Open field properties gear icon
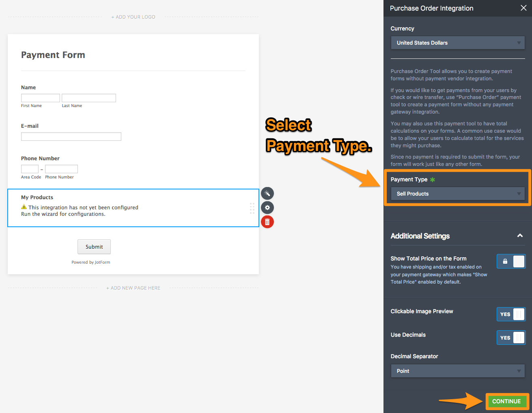This screenshot has height=413, width=532. coord(267,208)
